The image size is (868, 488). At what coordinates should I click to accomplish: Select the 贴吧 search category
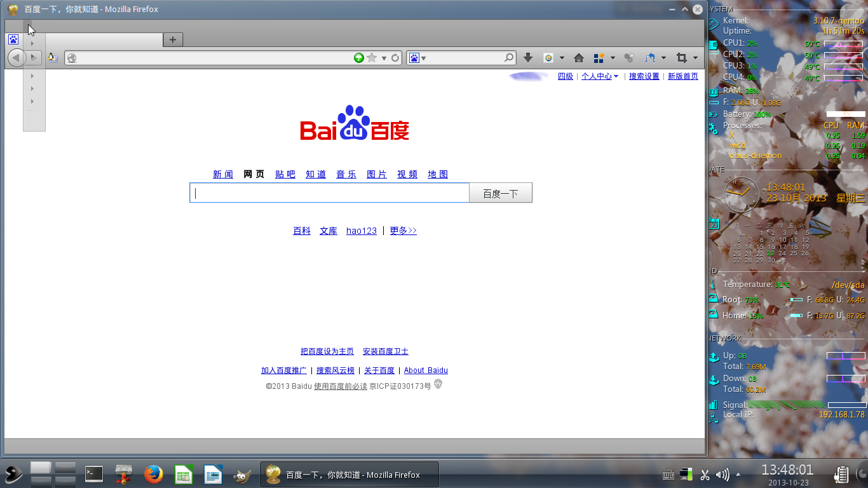285,174
